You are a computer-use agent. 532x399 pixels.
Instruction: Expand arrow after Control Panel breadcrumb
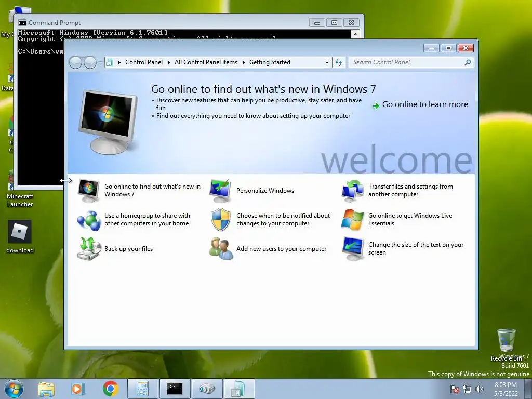click(169, 62)
